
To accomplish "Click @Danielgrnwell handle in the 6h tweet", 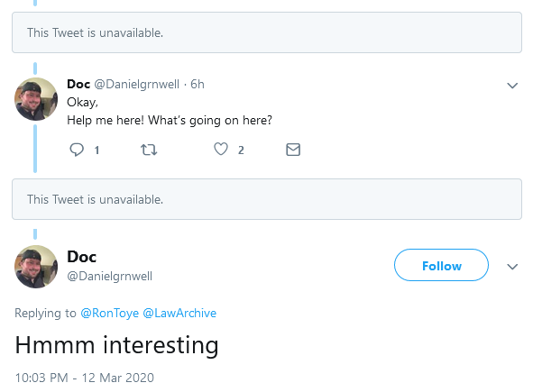I will click(x=136, y=84).
